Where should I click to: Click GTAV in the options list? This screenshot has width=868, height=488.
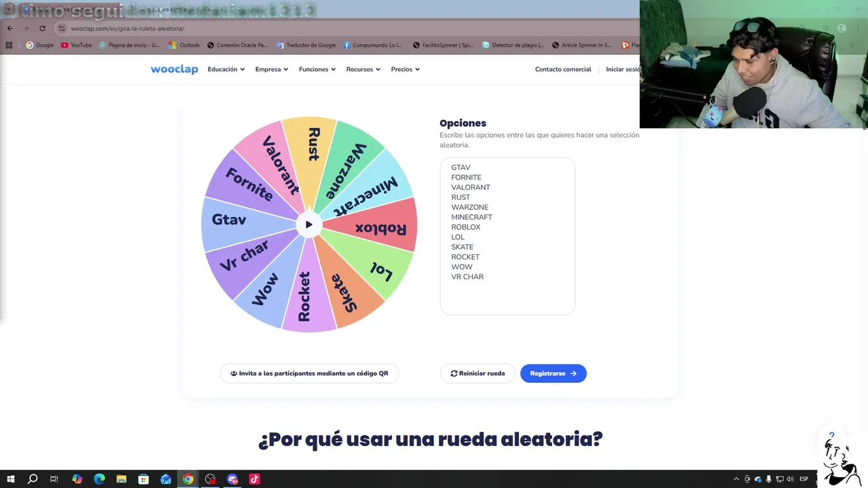pos(460,167)
